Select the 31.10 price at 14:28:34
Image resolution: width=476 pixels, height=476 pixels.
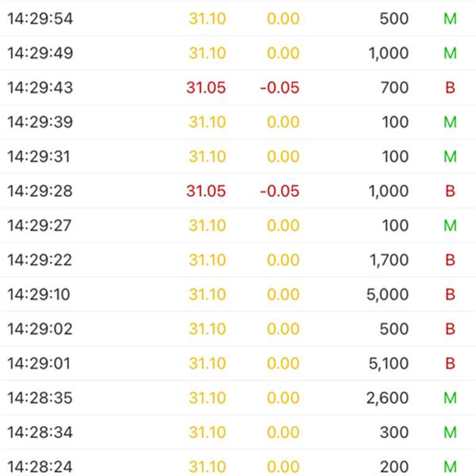207,432
